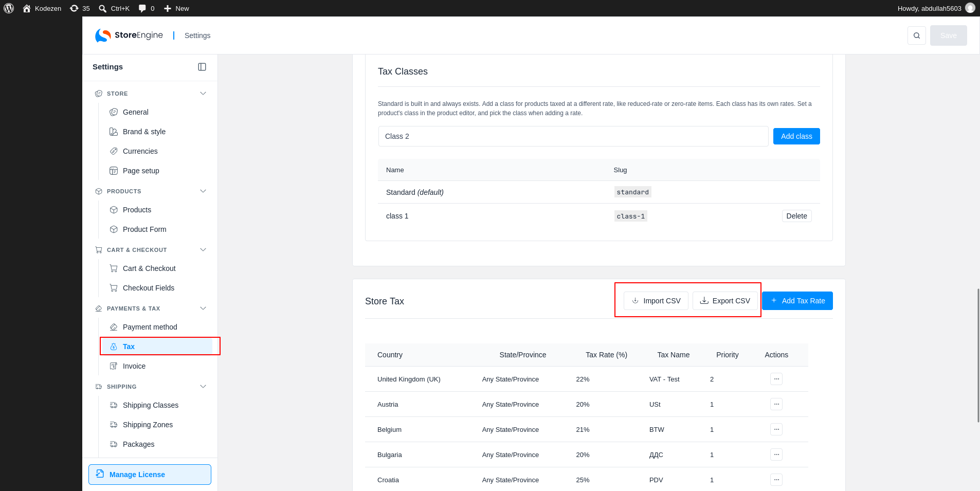Collapse the STORE section chevron

203,94
